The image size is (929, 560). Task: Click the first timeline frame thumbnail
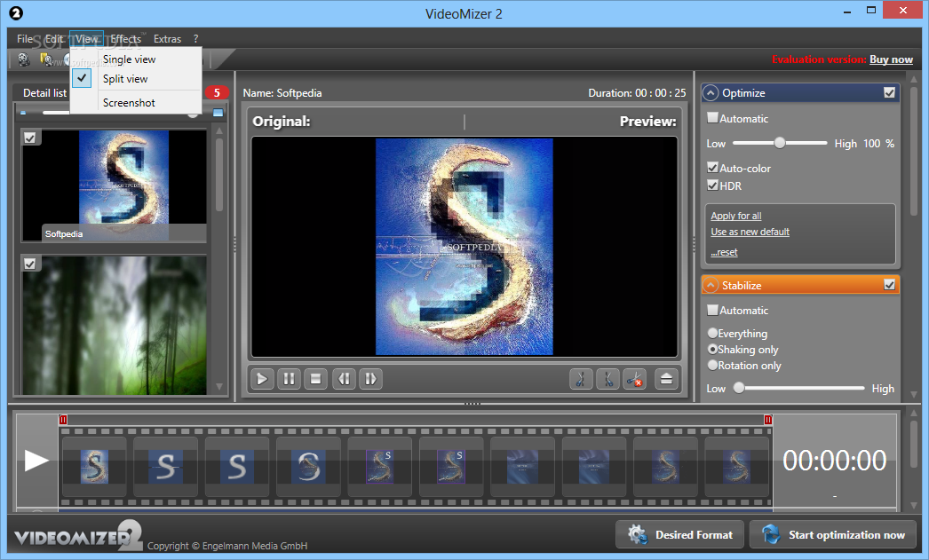94,467
